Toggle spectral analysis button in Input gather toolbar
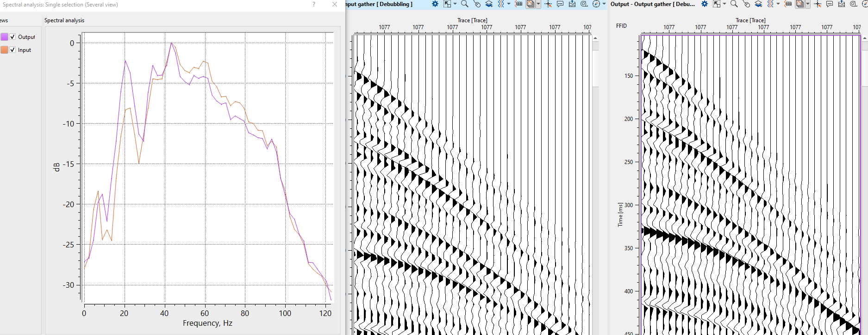The width and height of the screenshot is (868, 335). pos(531,4)
